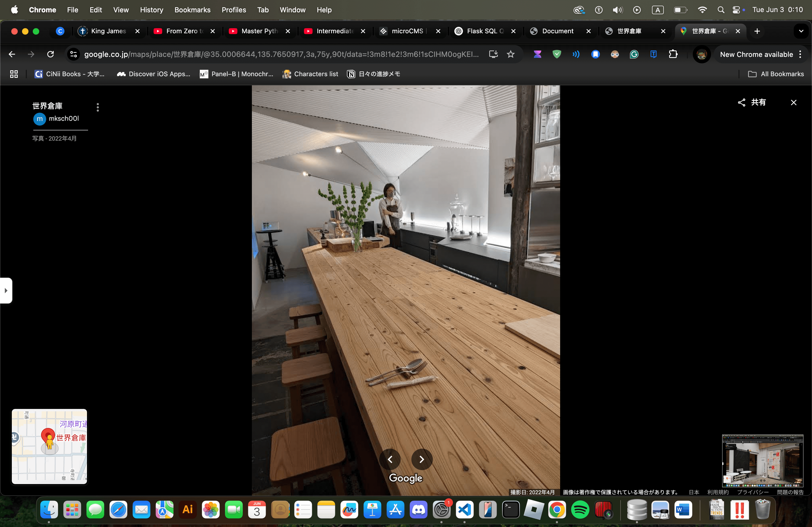Open the Bookmarks menu in menu bar

click(x=192, y=10)
